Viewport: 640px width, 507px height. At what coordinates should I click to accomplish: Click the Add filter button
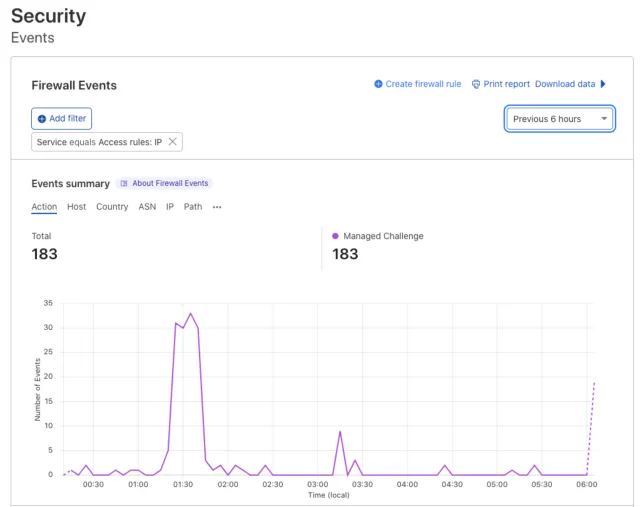point(62,119)
